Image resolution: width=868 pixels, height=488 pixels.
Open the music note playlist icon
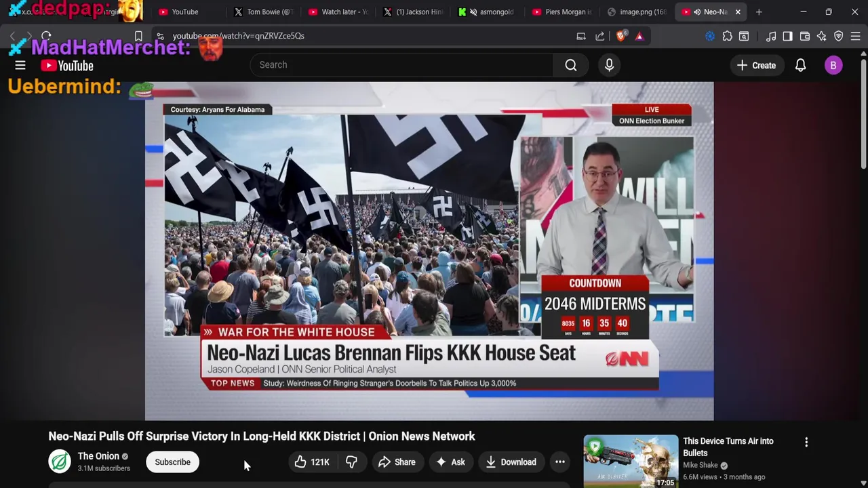click(x=771, y=36)
